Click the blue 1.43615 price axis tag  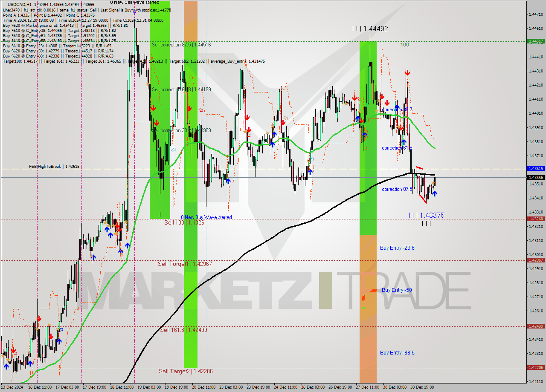tap(536, 169)
